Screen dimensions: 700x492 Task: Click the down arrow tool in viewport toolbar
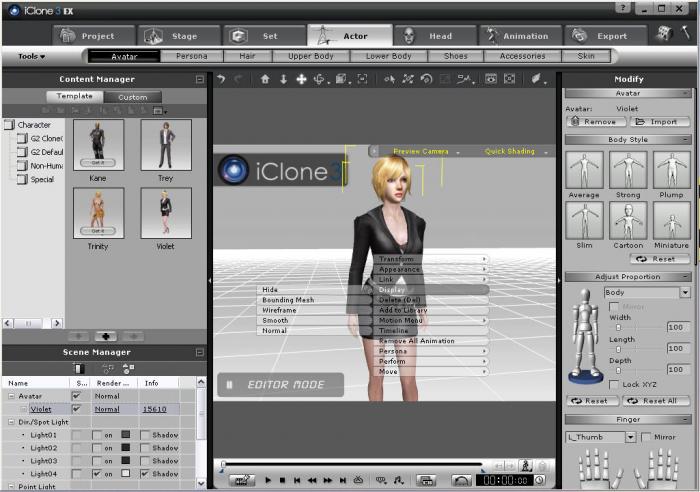[x=283, y=79]
